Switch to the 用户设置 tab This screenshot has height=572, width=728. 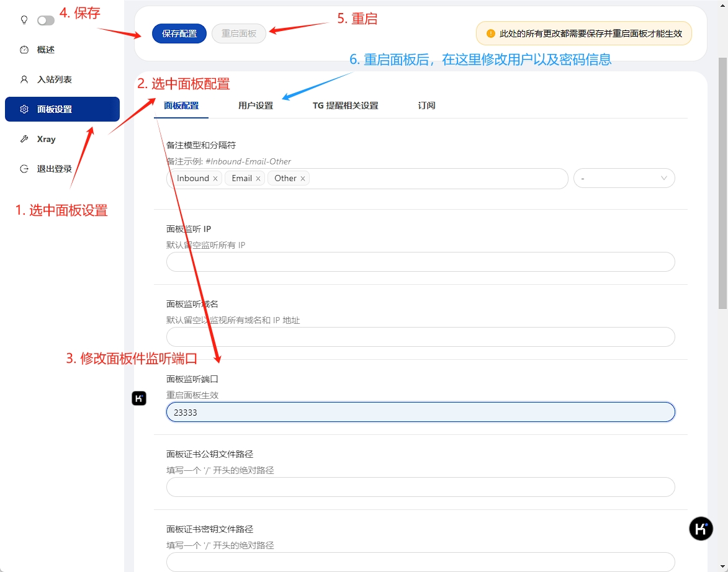coord(256,105)
